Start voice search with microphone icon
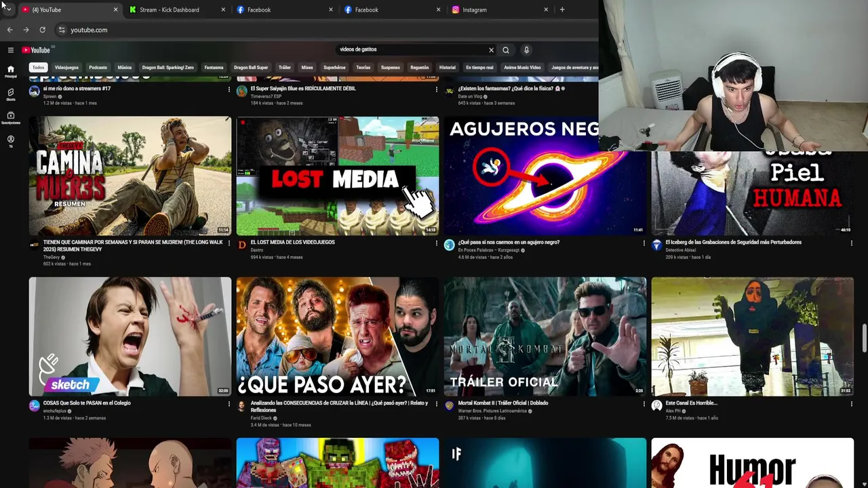This screenshot has width=868, height=488. click(526, 50)
